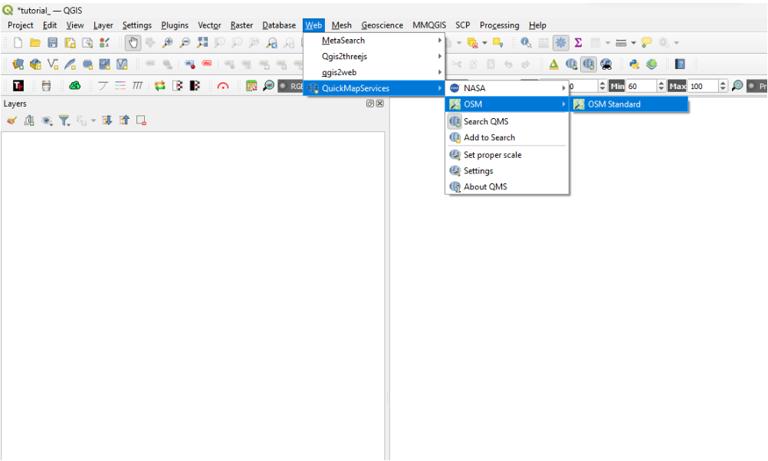This screenshot has width=768, height=461.
Task: Click the Zoom Out magnifier tool
Action: coord(185,43)
